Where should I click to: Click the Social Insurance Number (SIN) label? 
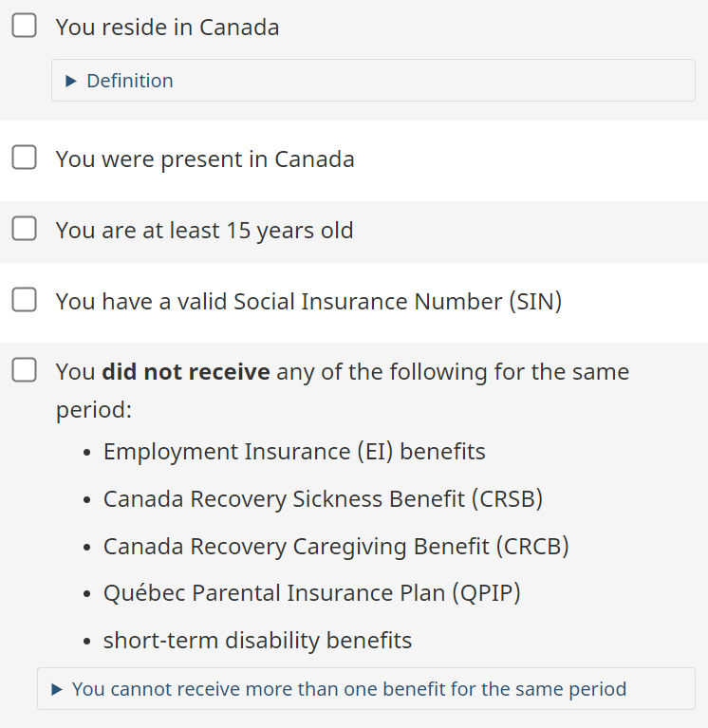point(308,302)
